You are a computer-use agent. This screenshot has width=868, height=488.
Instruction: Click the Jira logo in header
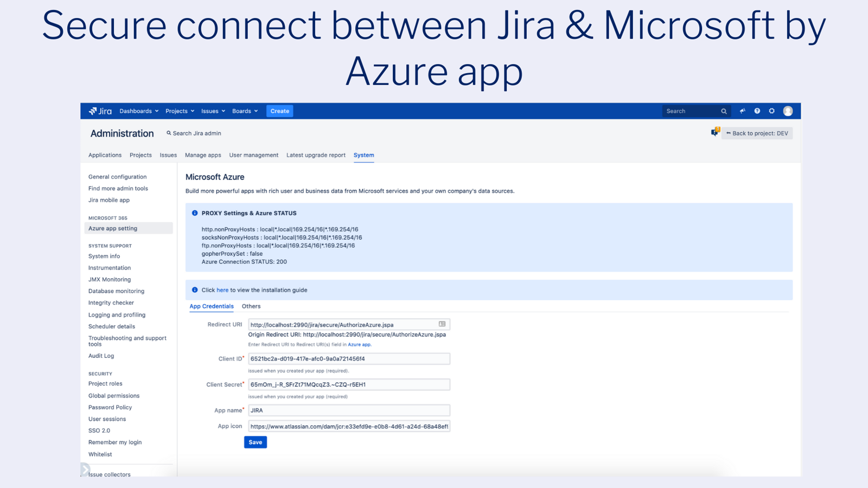[100, 111]
